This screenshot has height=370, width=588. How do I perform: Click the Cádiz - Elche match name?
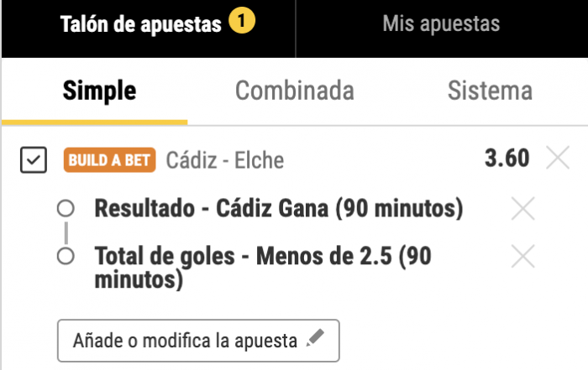pos(225,159)
